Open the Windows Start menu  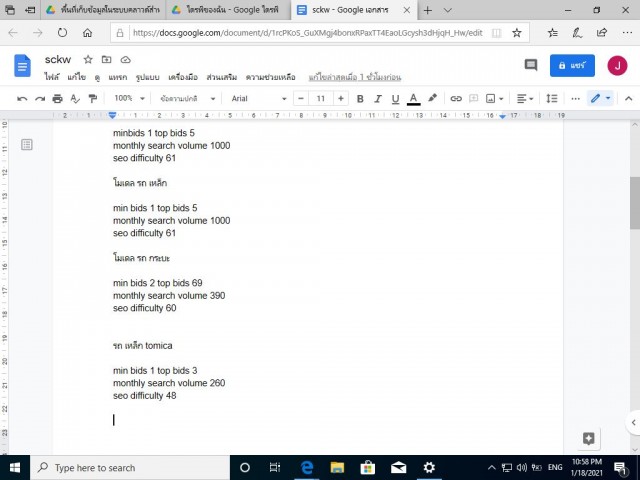pos(15,468)
